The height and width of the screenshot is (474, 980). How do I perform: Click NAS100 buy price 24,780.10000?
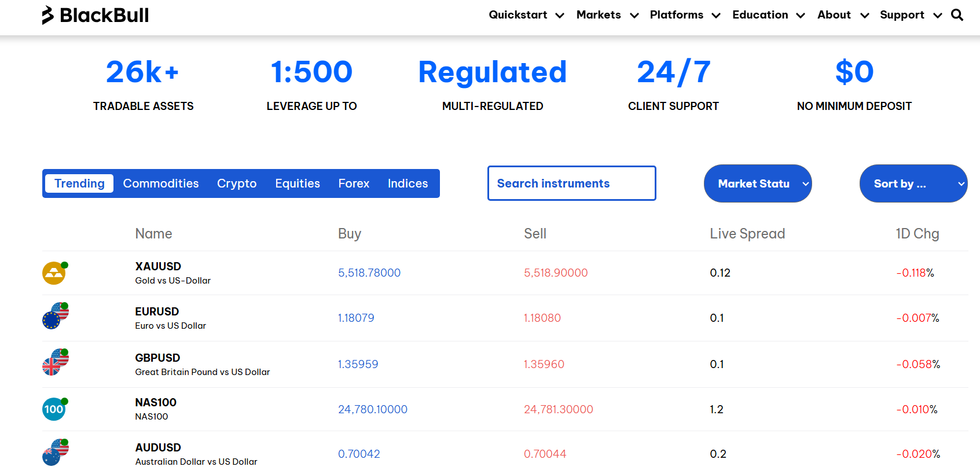pyautogui.click(x=373, y=409)
